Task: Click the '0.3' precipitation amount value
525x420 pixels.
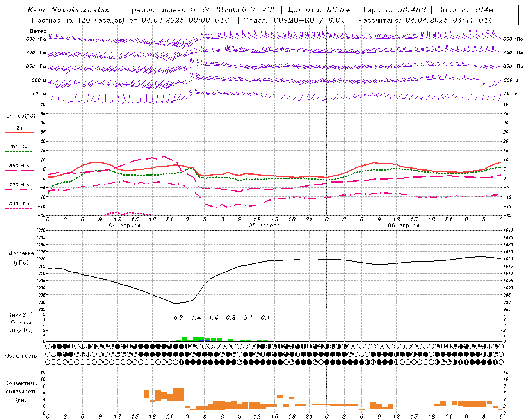Action: pos(231,317)
